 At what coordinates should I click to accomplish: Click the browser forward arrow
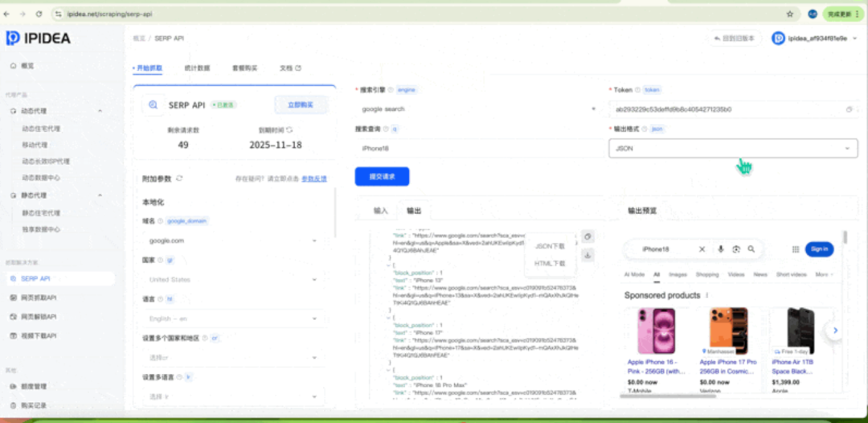[x=23, y=14]
